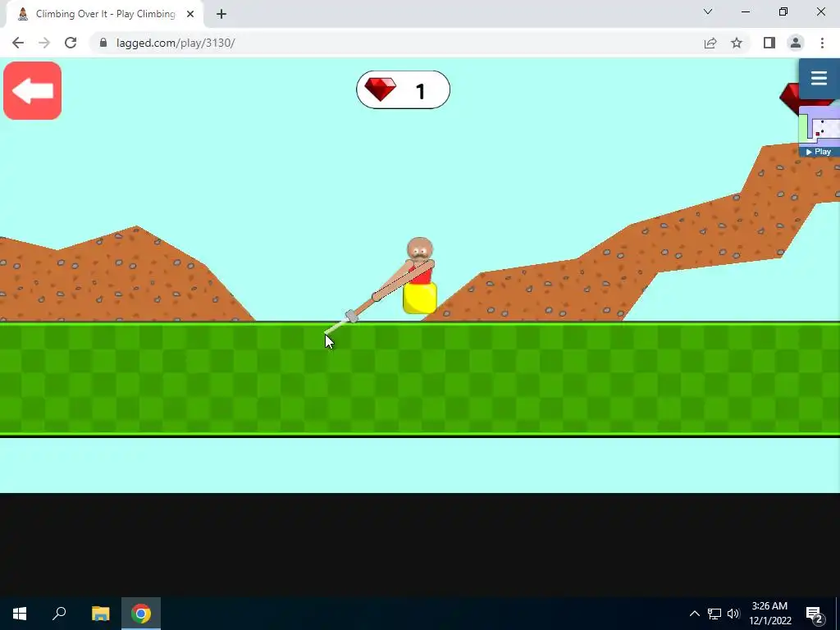Open the Windows Start menu
The width and height of the screenshot is (840, 630).
(20, 614)
